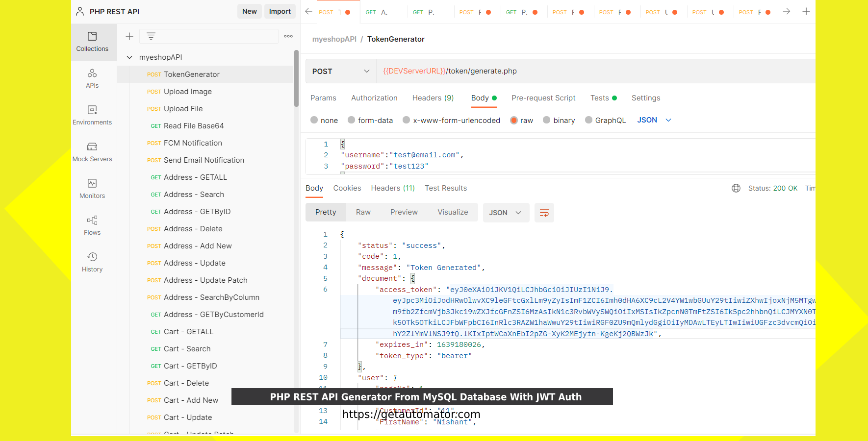Open collection filter options
This screenshot has height=441, width=868.
click(151, 36)
